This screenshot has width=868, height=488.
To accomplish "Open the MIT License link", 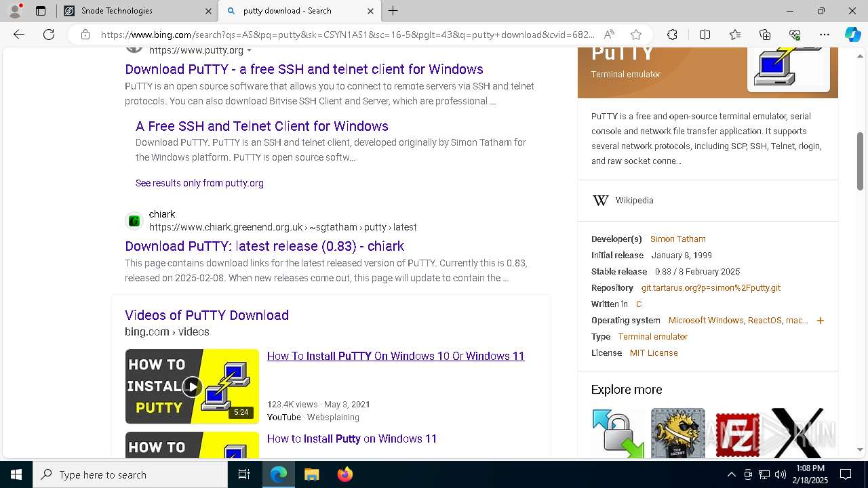I will (654, 353).
